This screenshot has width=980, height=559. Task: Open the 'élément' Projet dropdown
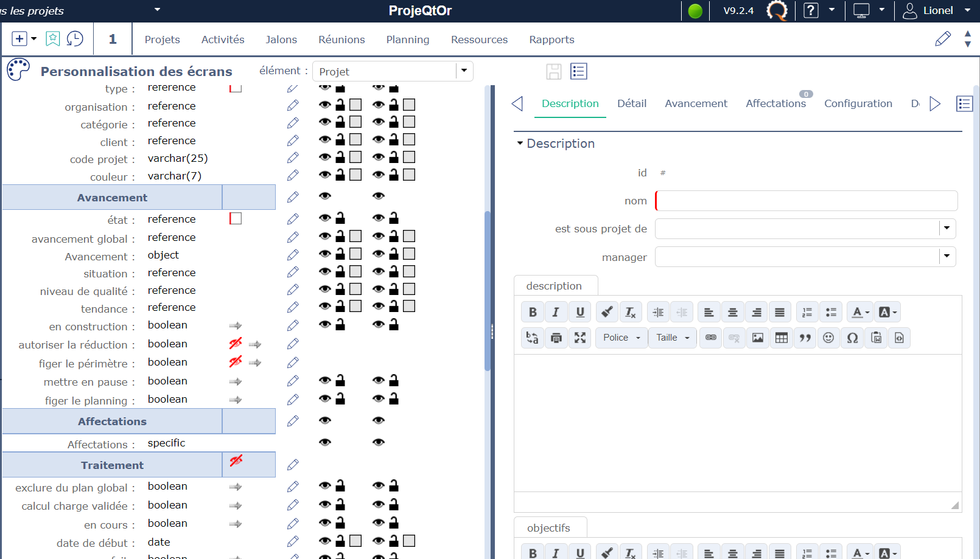[x=464, y=71]
